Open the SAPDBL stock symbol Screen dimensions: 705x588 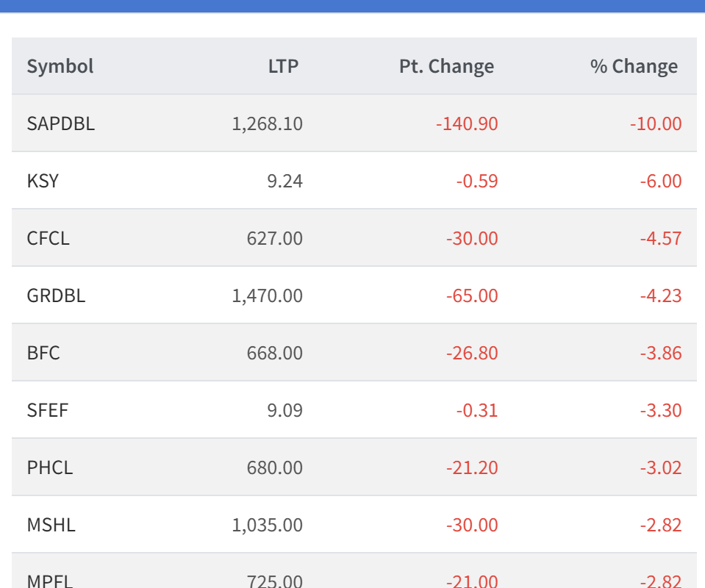tap(61, 123)
